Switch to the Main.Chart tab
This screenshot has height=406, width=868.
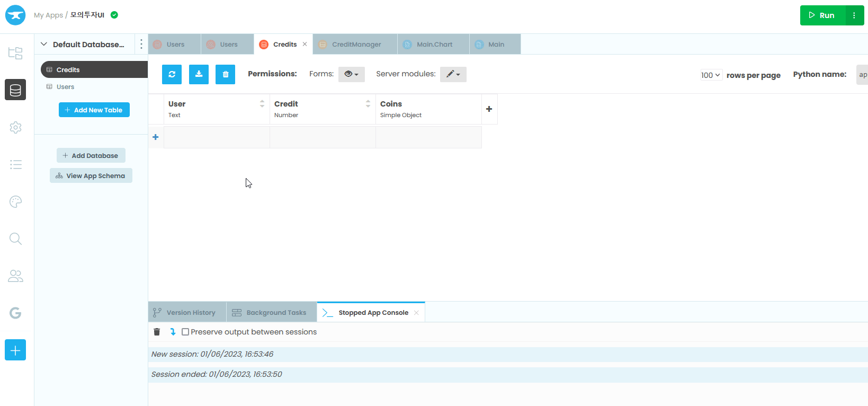click(x=434, y=45)
